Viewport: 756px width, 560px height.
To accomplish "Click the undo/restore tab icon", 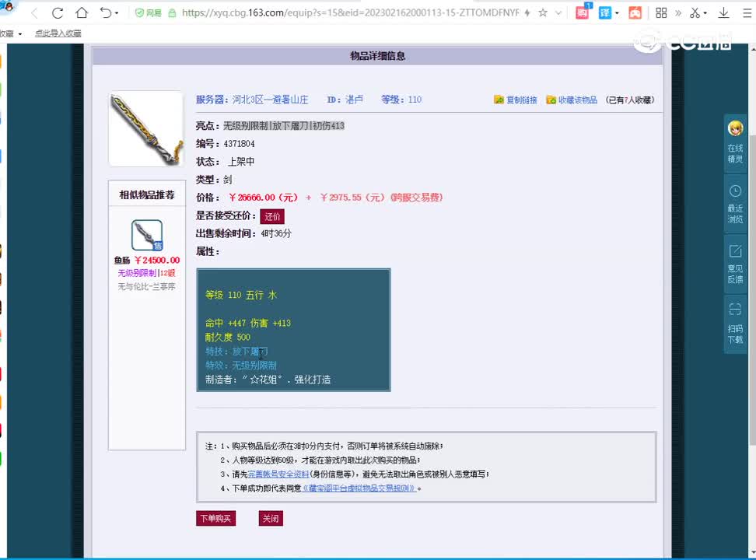I will 106,12.
